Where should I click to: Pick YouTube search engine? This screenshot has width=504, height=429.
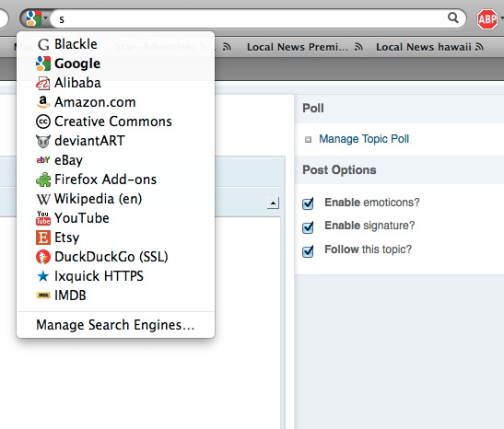[x=116, y=218]
